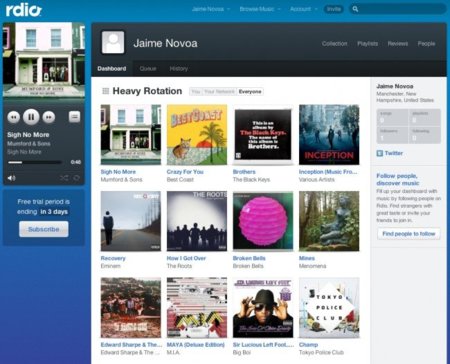This screenshot has width=450, height=364.
Task: Pause the current track
Action: pyautogui.click(x=31, y=117)
